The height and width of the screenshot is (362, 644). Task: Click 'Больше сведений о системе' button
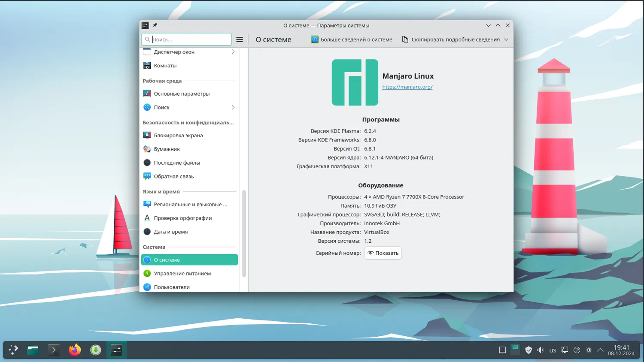352,39
